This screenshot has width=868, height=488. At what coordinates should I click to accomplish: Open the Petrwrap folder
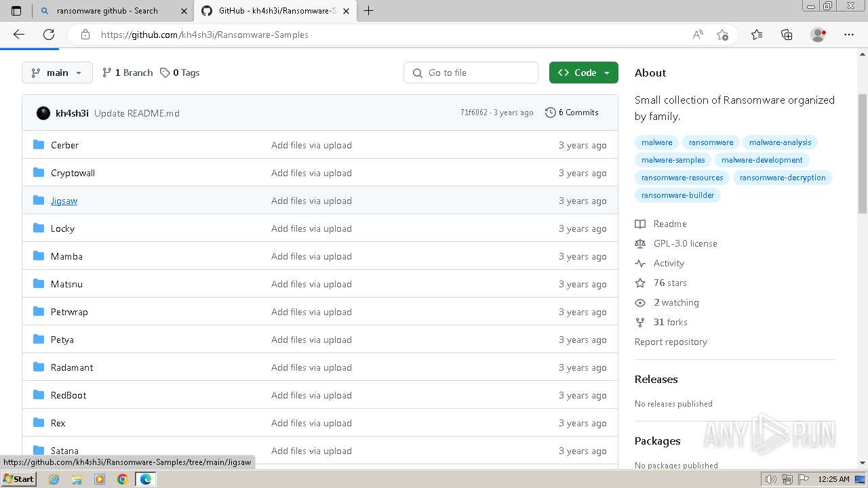(69, 312)
